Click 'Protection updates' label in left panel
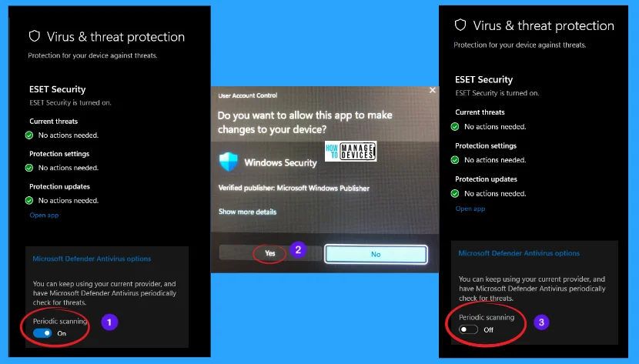This screenshot has width=639, height=364. click(x=59, y=186)
